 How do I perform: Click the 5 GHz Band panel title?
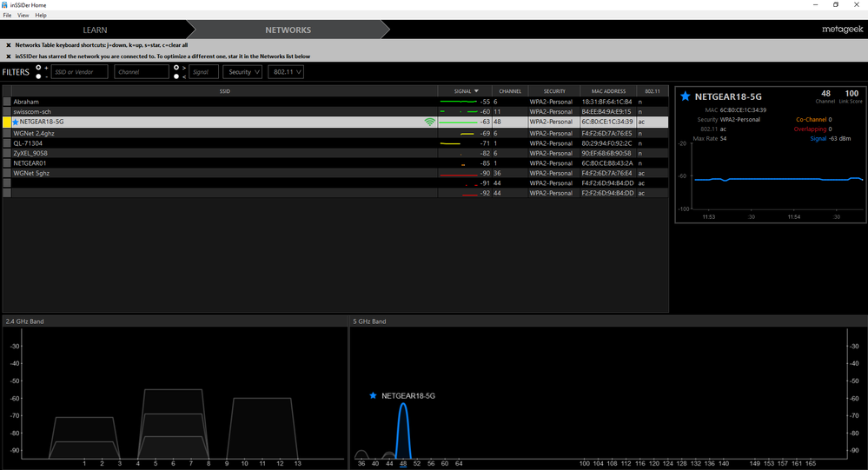pos(369,321)
